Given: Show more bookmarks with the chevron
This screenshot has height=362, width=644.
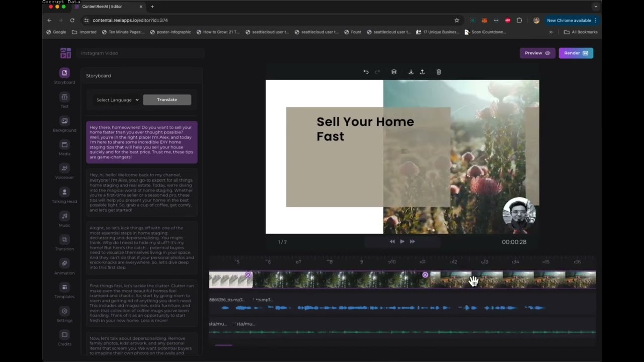Looking at the screenshot, I should click(551, 32).
